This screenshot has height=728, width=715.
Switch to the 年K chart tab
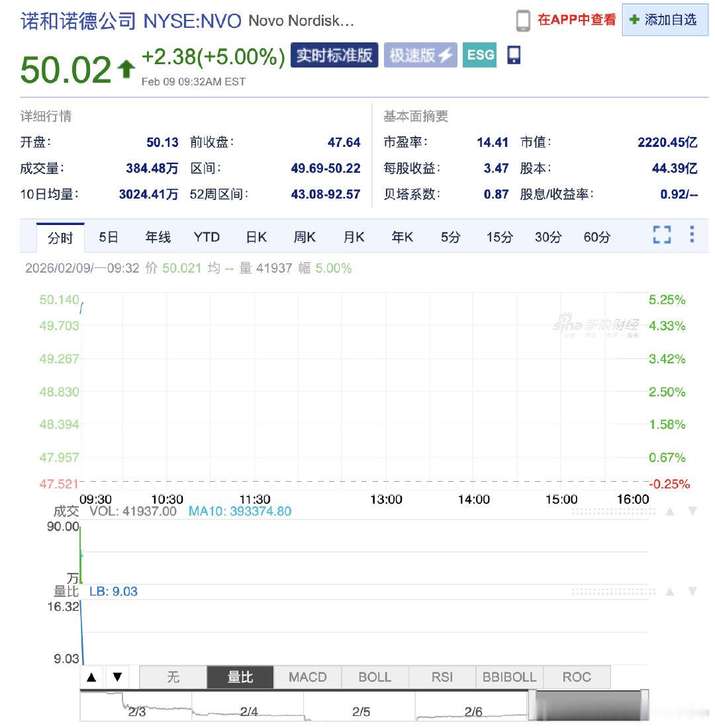(403, 237)
